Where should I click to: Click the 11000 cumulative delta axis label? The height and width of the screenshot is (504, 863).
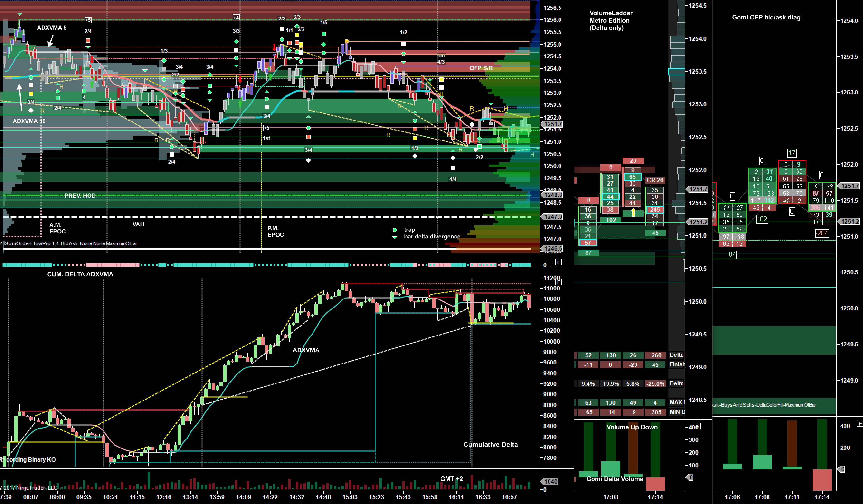(x=552, y=289)
